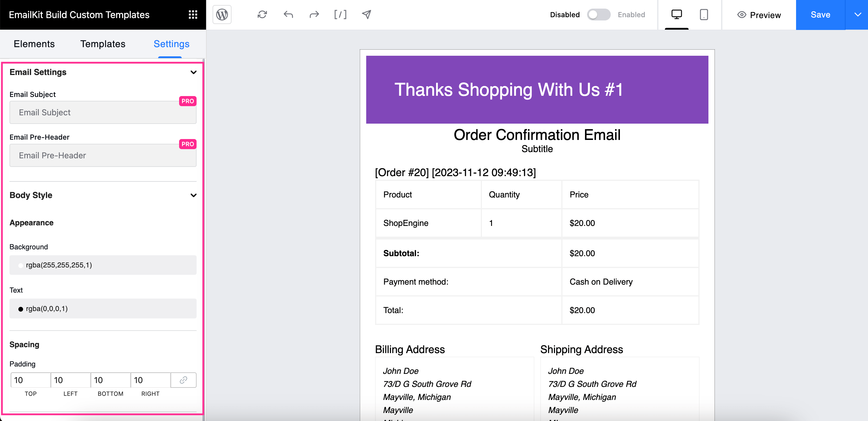Click the Email Subject input field

click(x=103, y=113)
